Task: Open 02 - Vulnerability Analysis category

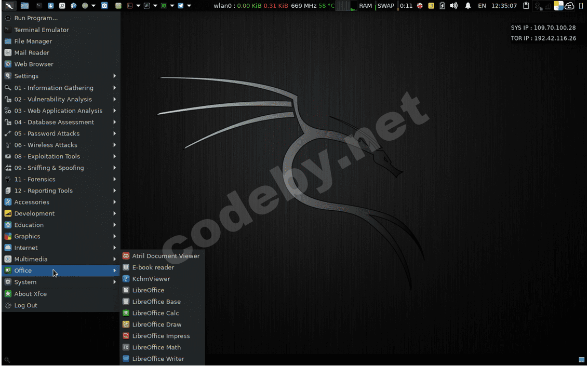Action: (60, 99)
